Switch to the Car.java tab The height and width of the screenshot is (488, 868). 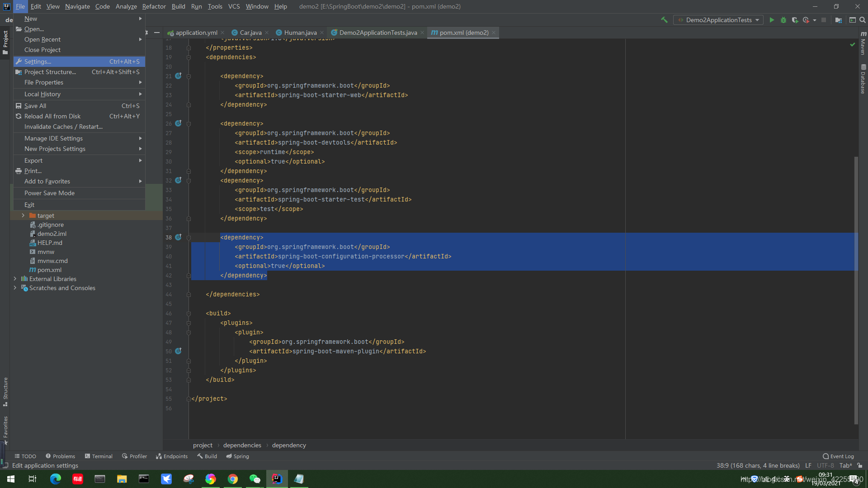point(250,33)
